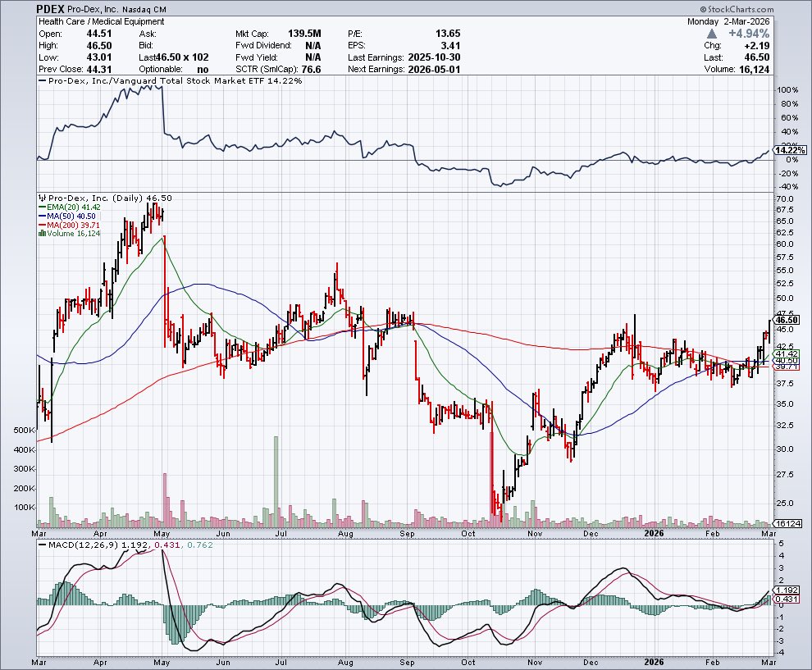Click the 70.0 price axis label

[785, 198]
